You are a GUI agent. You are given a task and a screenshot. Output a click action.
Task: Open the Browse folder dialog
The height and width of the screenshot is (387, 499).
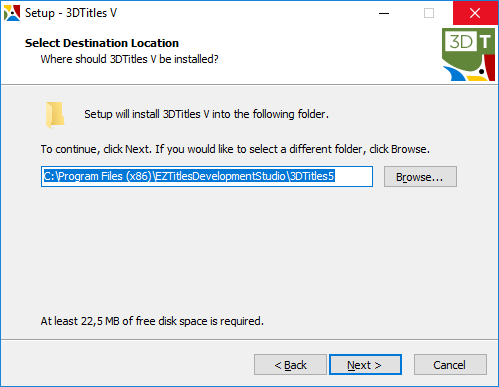(x=420, y=177)
